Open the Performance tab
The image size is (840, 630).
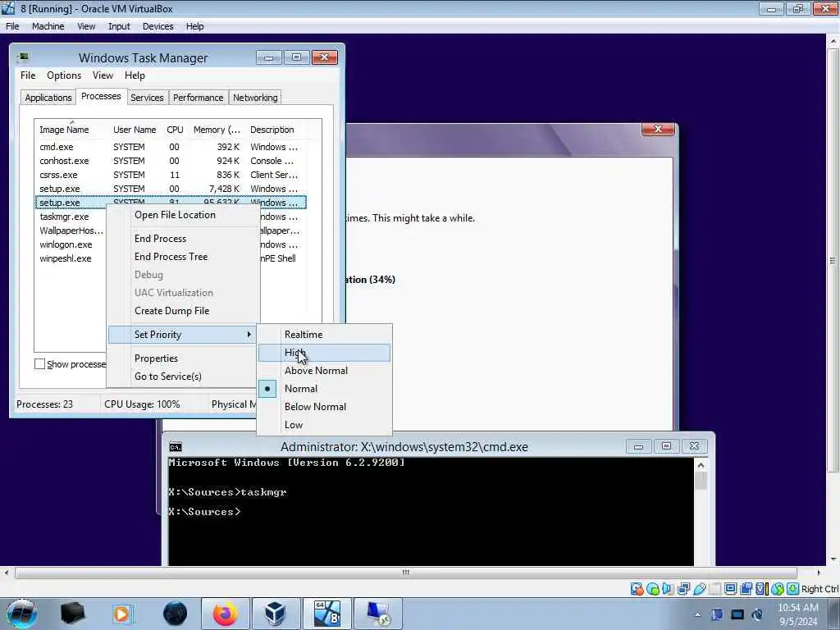click(199, 98)
